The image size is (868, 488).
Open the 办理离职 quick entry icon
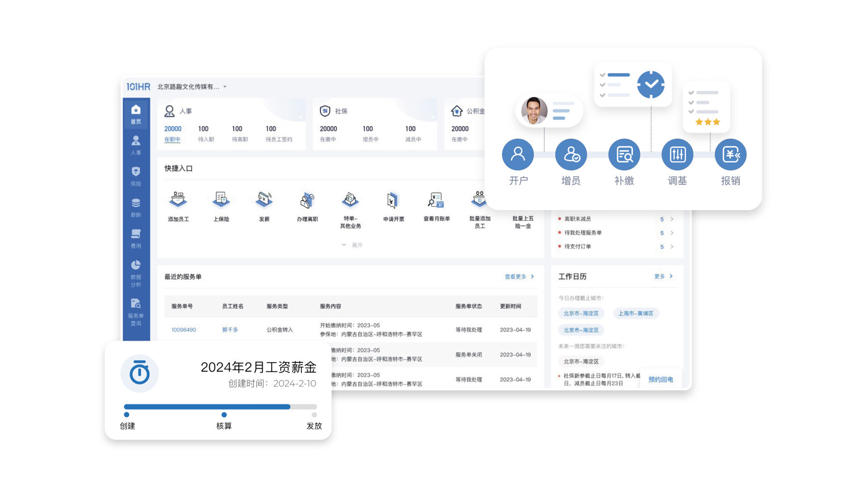point(307,200)
